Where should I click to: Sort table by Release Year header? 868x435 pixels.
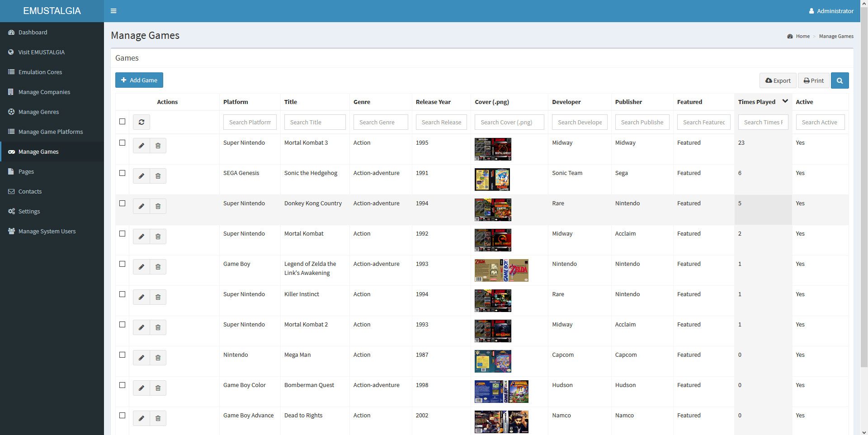click(x=433, y=102)
